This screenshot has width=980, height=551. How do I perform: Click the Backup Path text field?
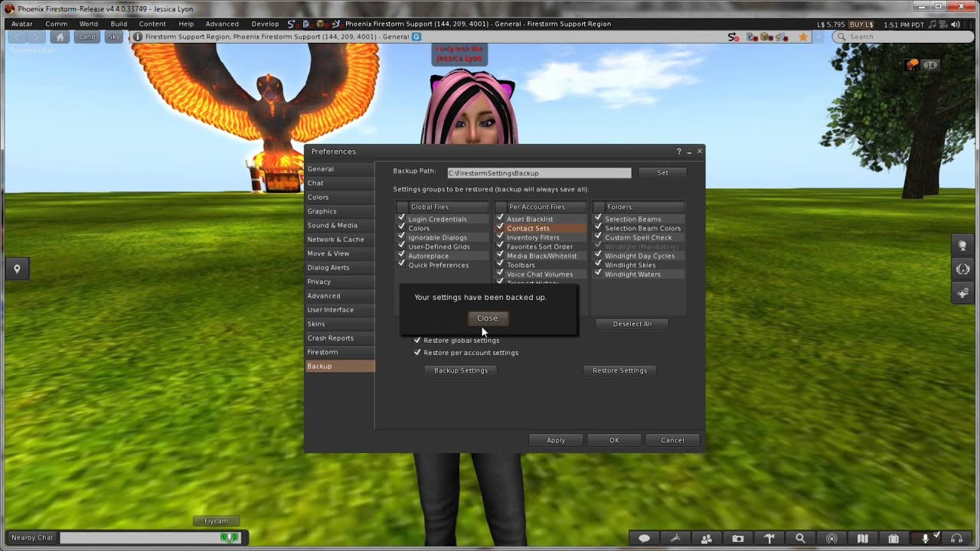539,173
